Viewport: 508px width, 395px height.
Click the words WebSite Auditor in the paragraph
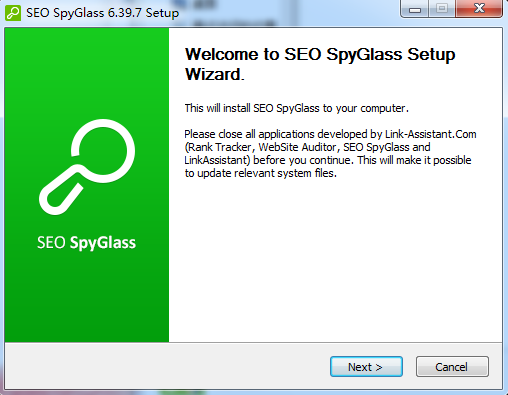[298, 147]
